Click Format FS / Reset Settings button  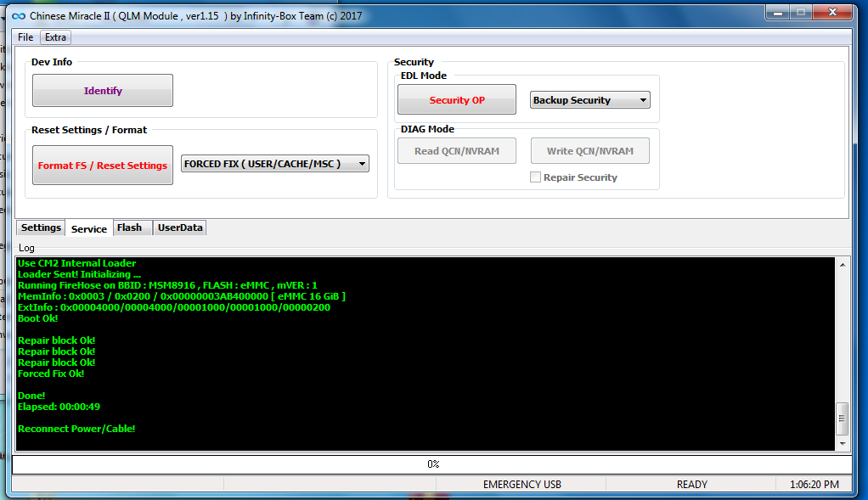(103, 166)
